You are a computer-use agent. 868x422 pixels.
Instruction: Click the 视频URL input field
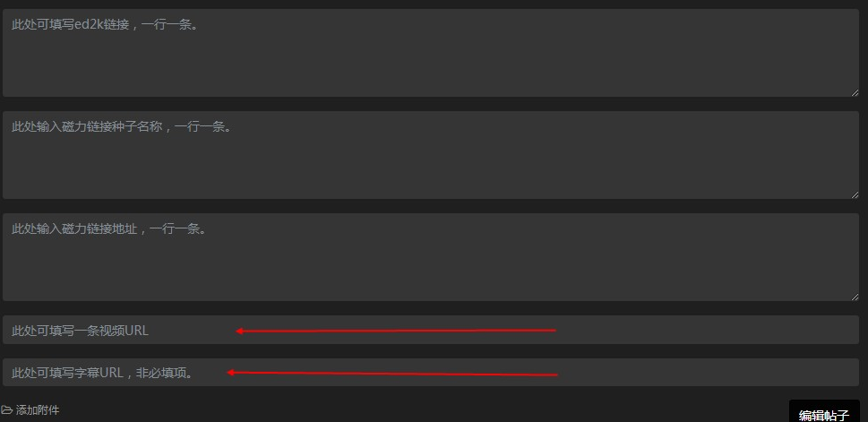(430, 330)
